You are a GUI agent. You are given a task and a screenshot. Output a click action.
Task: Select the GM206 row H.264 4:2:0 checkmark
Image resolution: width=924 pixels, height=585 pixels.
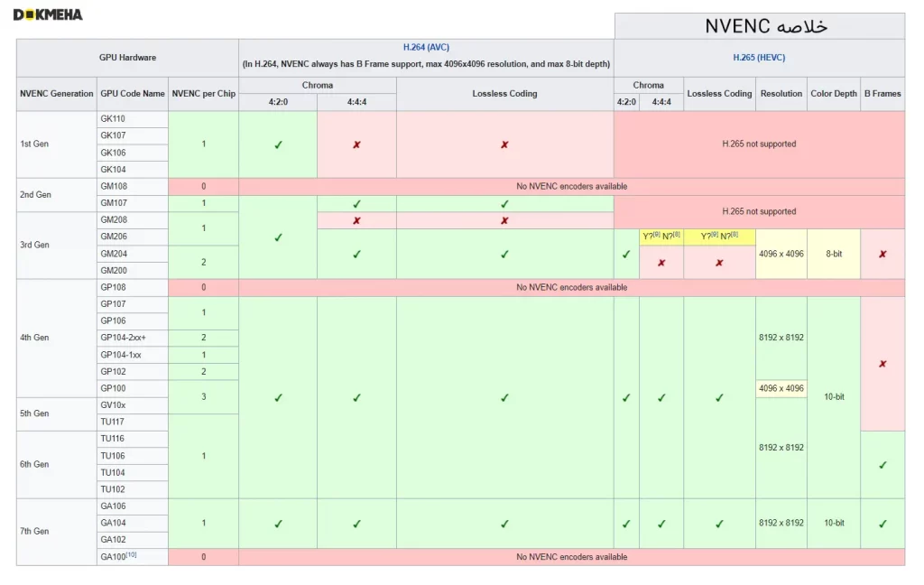click(x=278, y=237)
